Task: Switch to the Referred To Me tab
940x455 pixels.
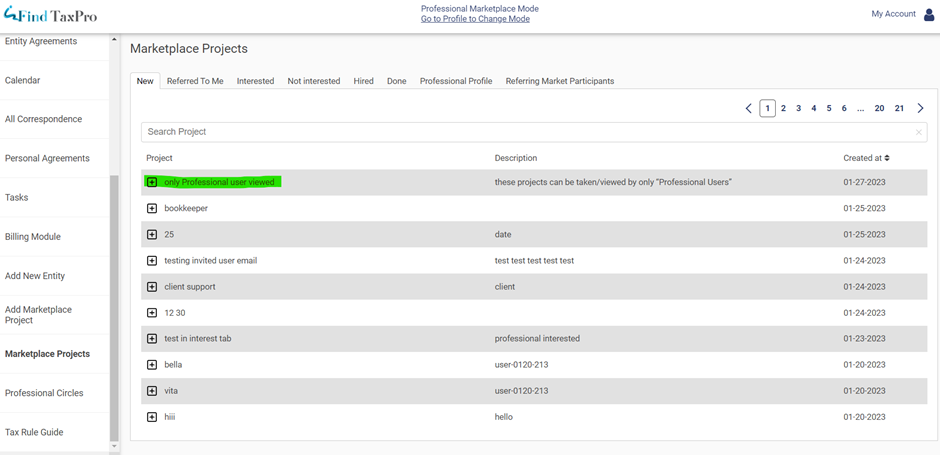Action: 195,81
